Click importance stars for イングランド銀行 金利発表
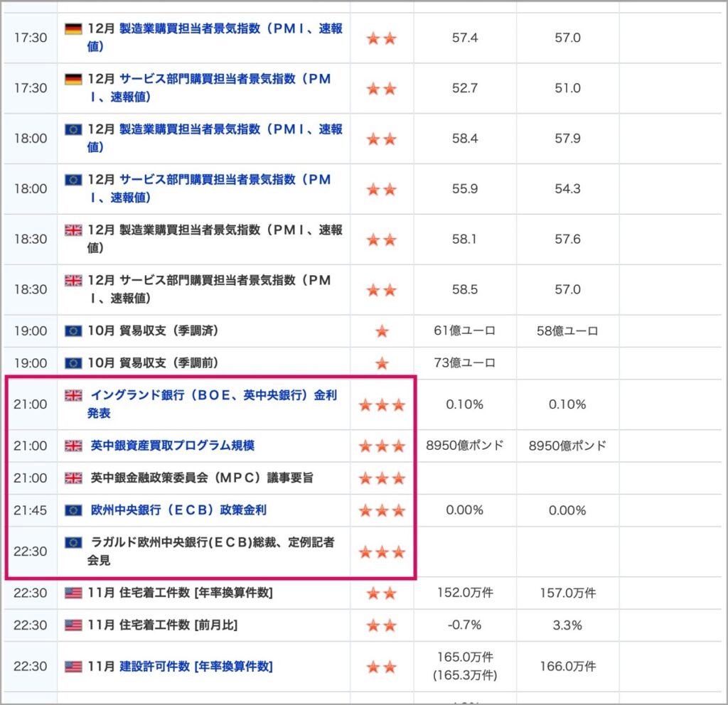 (382, 404)
